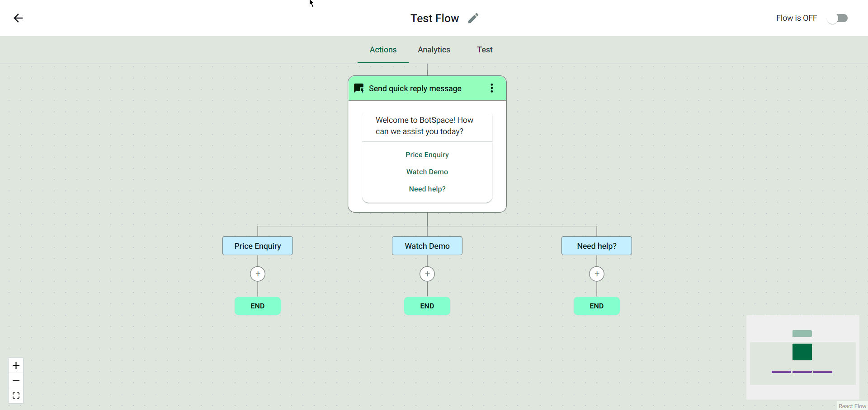Add step under Need help? branch
The height and width of the screenshot is (410, 868).
(x=597, y=274)
